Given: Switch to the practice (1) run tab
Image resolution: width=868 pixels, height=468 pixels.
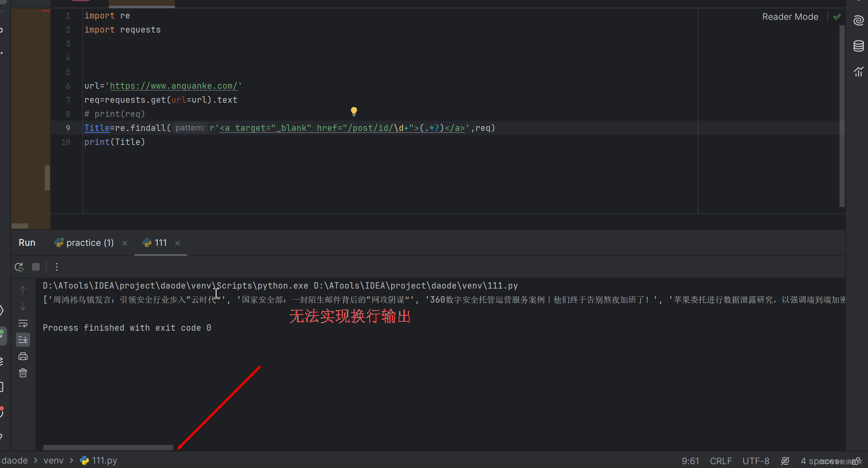Looking at the screenshot, I should (x=90, y=243).
